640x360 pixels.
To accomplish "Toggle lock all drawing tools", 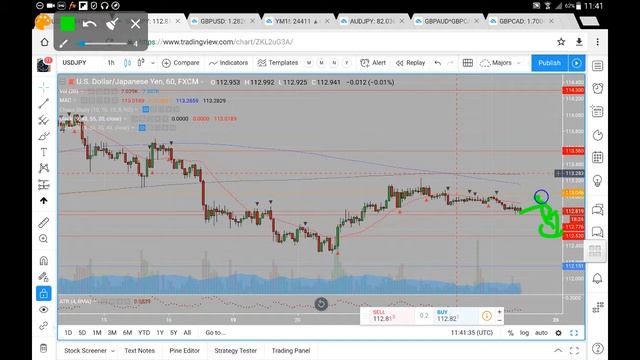I will tap(44, 293).
